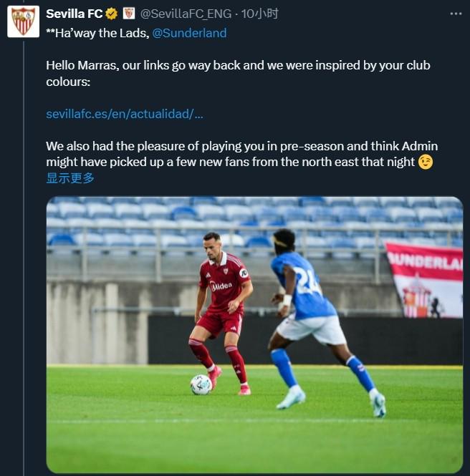Open the @SevillaFC_ENG handle
Image resolution: width=470 pixels, height=476 pixels.
coord(187,14)
